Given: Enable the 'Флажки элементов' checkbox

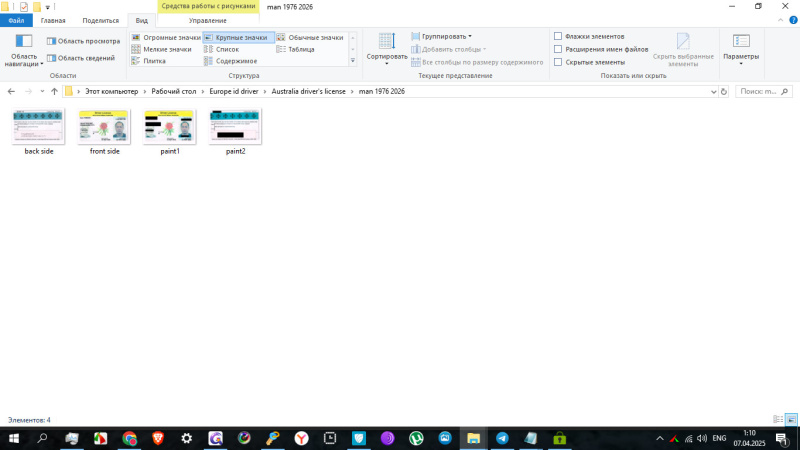Looking at the screenshot, I should [x=558, y=36].
